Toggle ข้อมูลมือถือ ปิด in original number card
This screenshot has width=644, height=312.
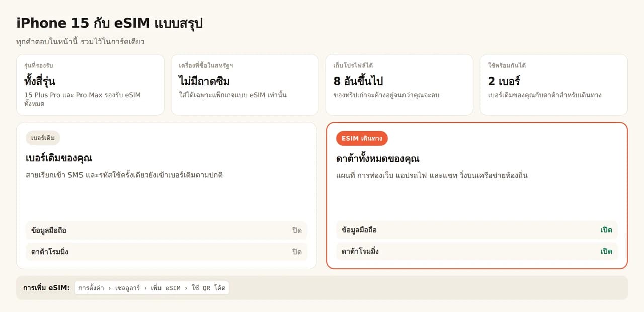(x=167, y=230)
